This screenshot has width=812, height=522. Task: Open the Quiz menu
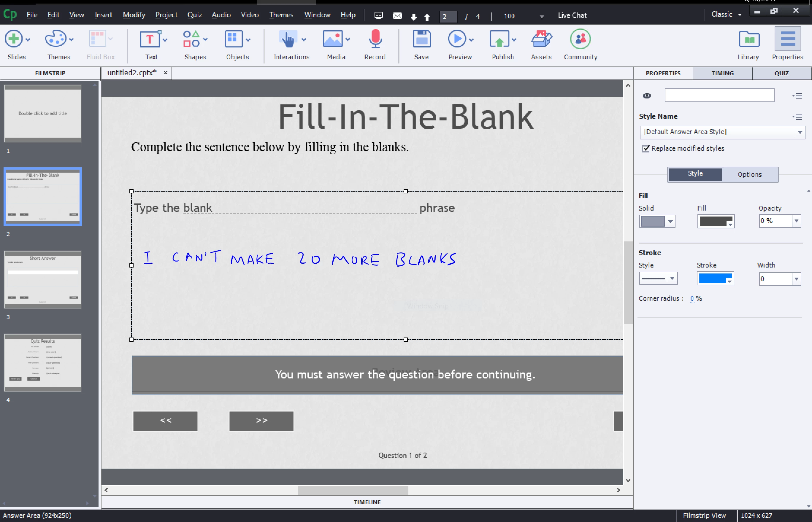pos(194,15)
